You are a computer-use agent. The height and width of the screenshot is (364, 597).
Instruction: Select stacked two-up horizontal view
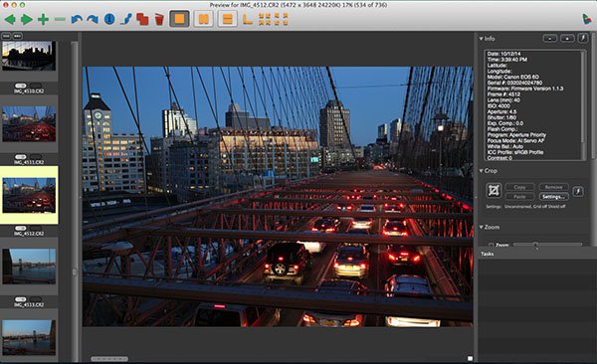click(227, 19)
